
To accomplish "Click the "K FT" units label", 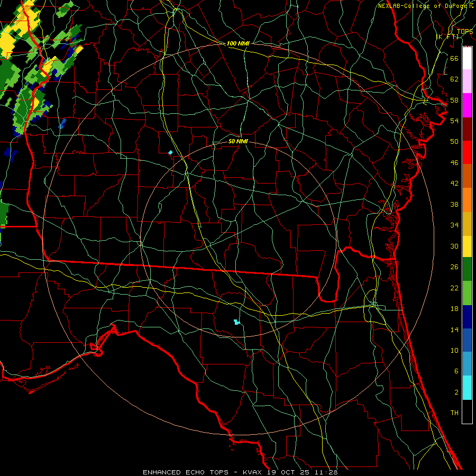I will point(447,36).
